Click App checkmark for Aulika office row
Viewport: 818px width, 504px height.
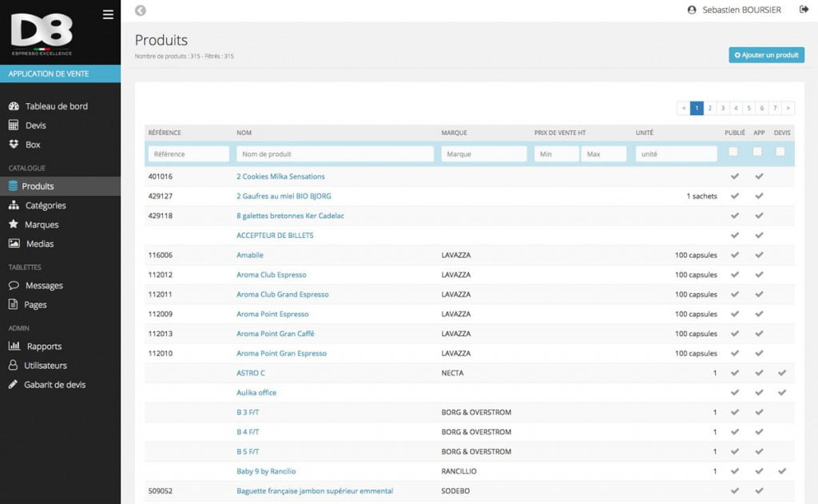[759, 392]
